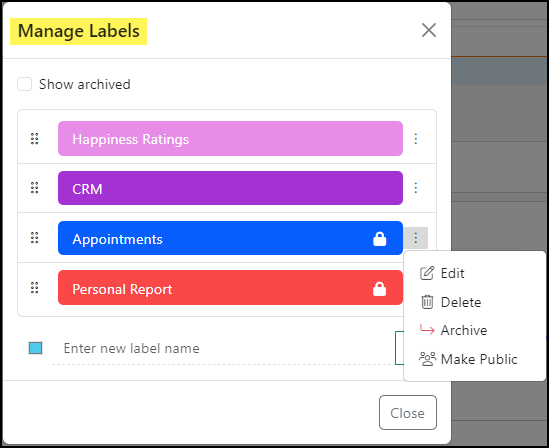Toggle three-dot menu of Appointments label
Viewport: 549px width, 448px height.
point(416,238)
